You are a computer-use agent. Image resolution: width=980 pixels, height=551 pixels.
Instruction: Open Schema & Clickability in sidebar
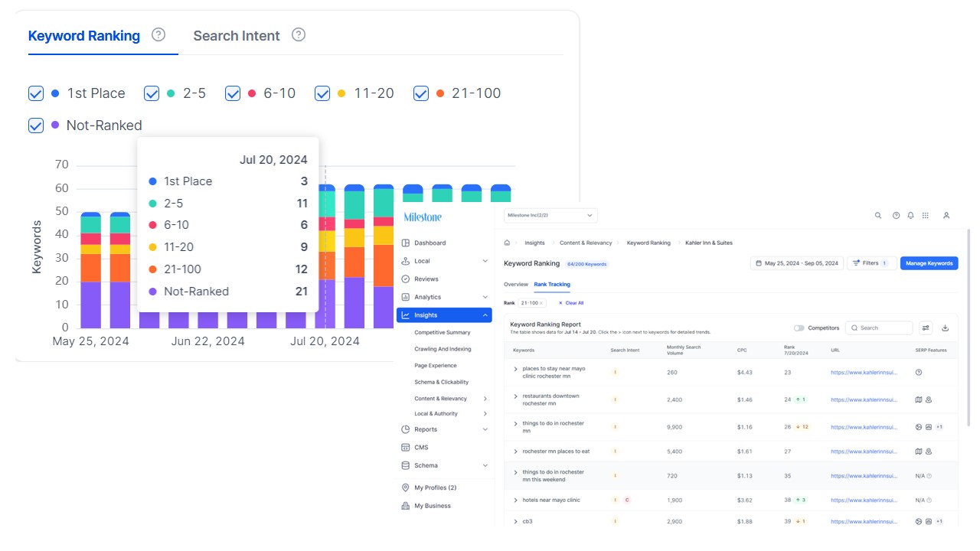[x=442, y=382]
